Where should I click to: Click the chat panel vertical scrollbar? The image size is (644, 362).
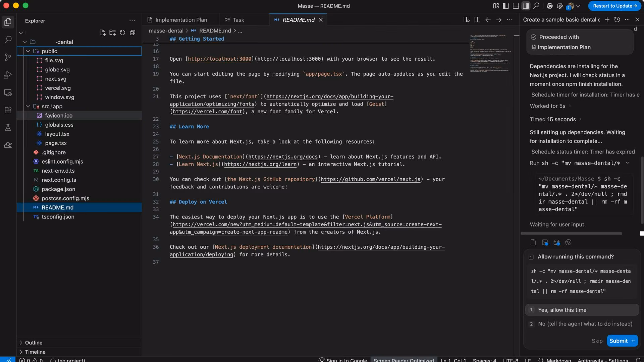click(642, 190)
